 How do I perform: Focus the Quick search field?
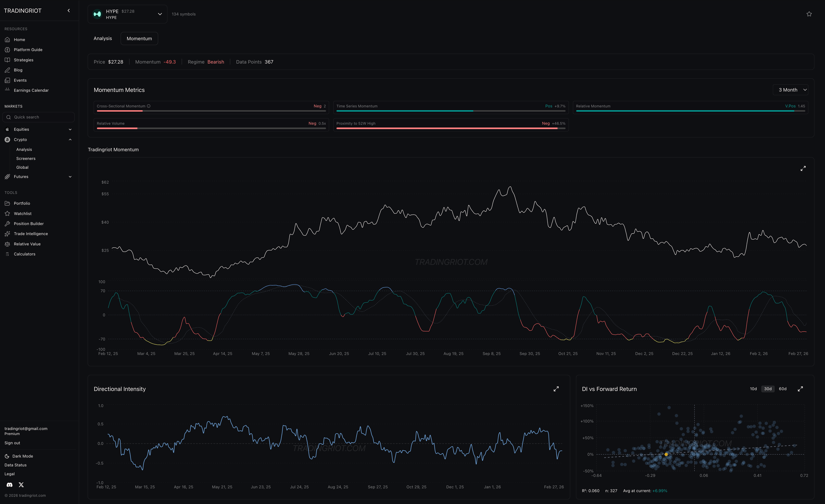tap(38, 117)
